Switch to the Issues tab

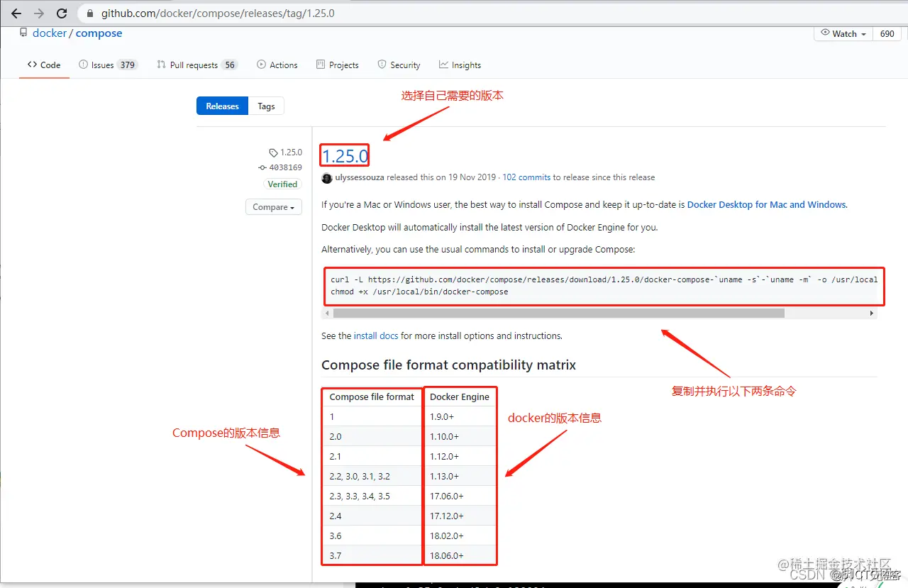108,65
